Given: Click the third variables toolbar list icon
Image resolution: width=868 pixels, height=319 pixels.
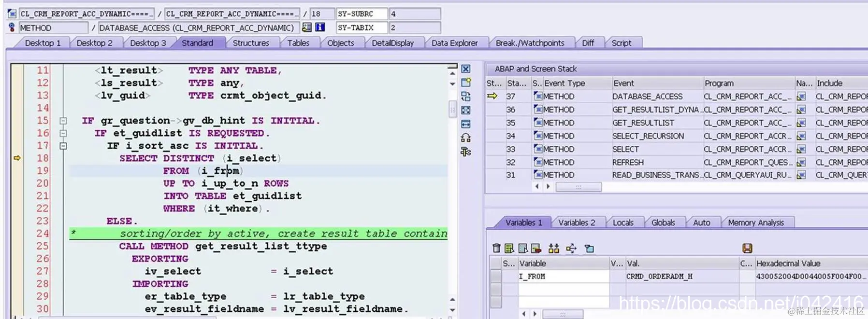Looking at the screenshot, I should [x=522, y=249].
